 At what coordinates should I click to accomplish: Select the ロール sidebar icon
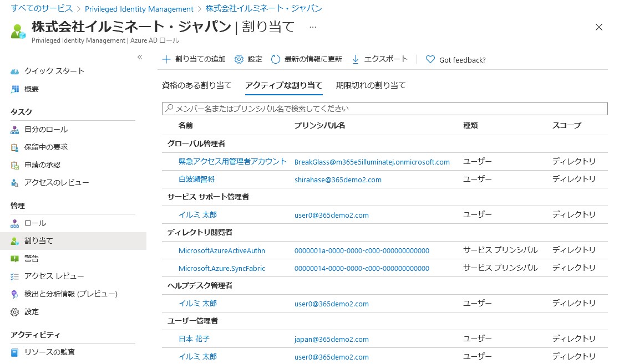pos(14,223)
